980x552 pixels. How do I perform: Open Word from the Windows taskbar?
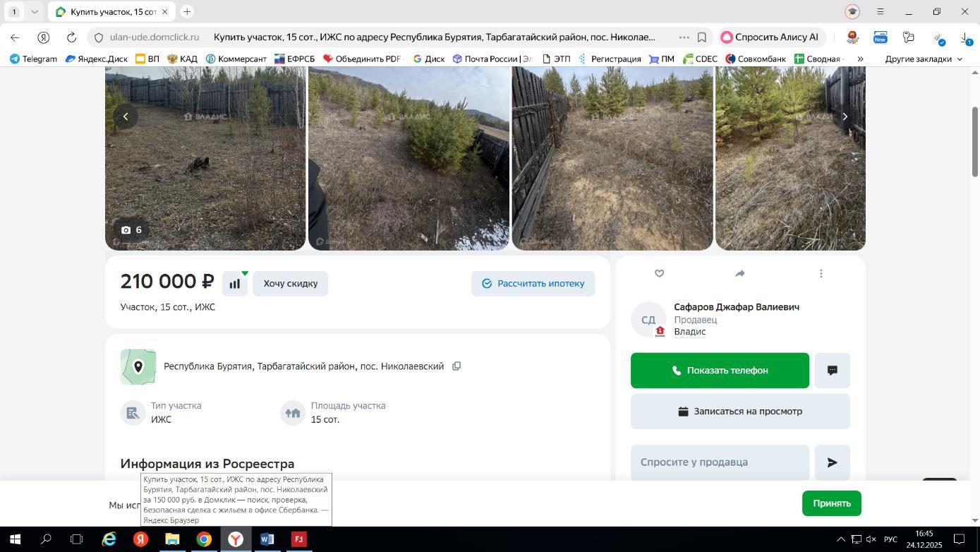tap(267, 540)
